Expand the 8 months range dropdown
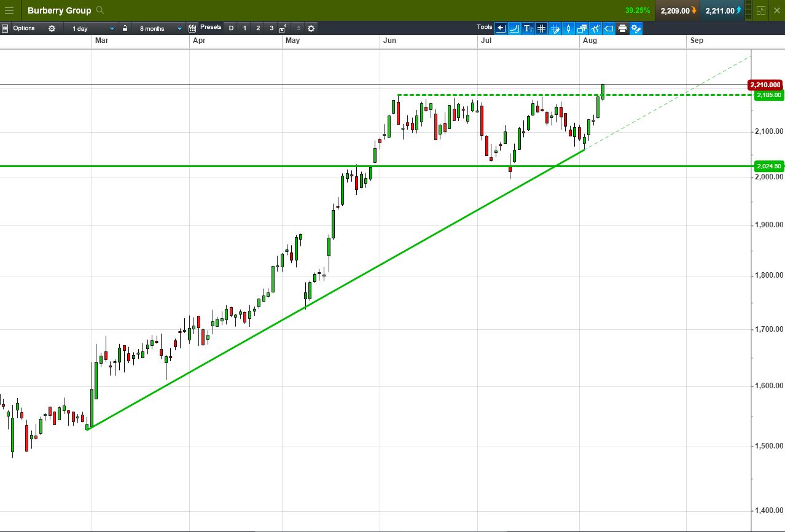Image resolution: width=785 pixels, height=532 pixels. coord(160,28)
